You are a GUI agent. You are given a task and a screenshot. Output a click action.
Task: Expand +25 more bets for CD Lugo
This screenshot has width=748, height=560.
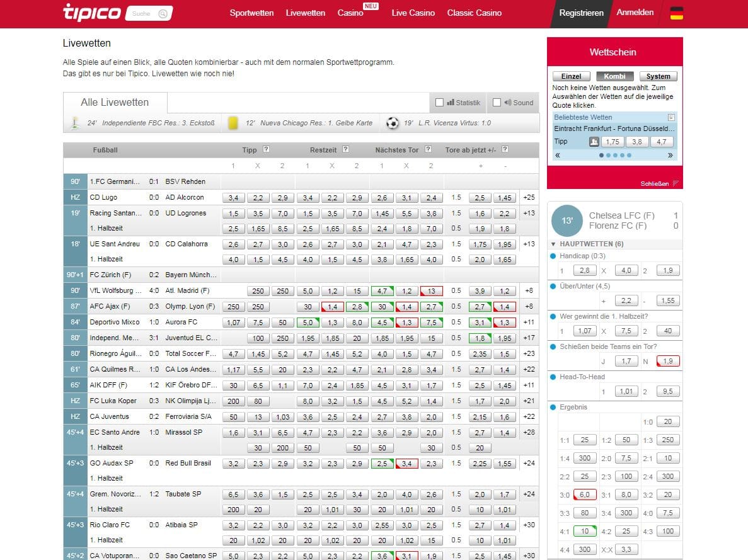click(529, 197)
